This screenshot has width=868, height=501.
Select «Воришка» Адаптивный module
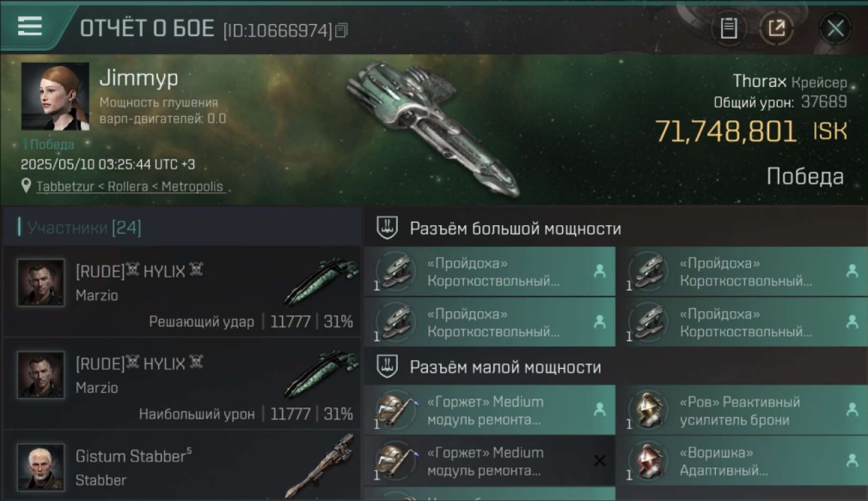point(748,461)
